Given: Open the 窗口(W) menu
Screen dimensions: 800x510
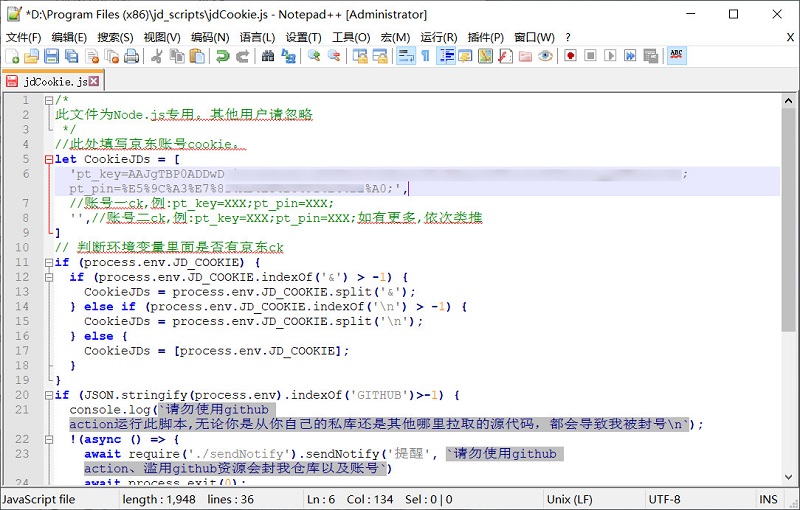Looking at the screenshot, I should (534, 37).
